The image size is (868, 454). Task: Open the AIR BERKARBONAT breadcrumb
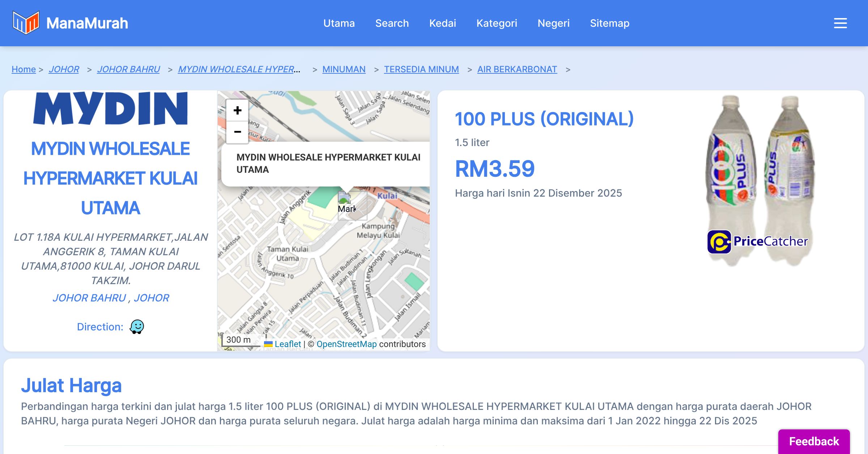517,69
